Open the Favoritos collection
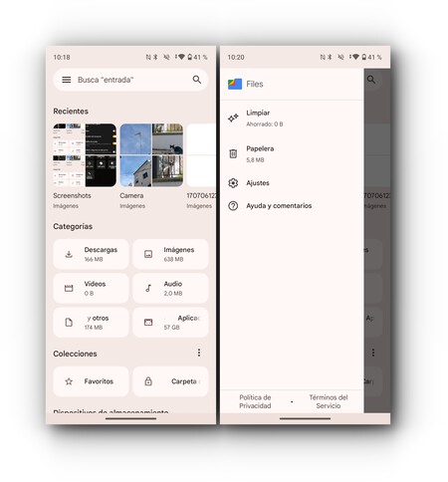448x482 pixels. coord(91,381)
